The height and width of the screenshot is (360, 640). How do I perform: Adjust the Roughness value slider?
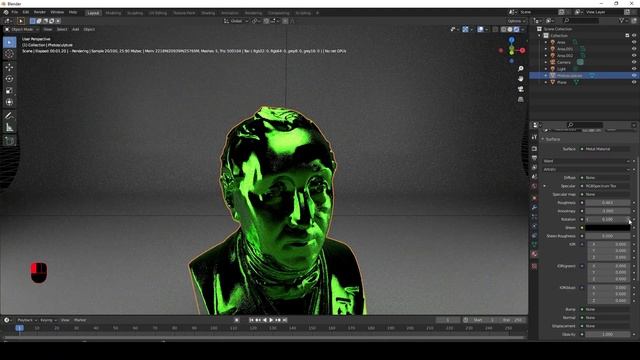click(x=607, y=203)
